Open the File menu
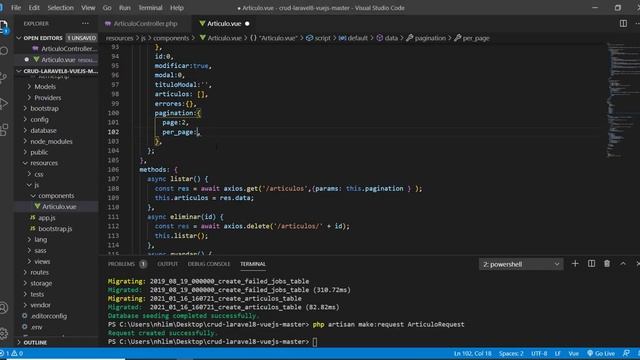640x360 pixels. tap(16, 8)
